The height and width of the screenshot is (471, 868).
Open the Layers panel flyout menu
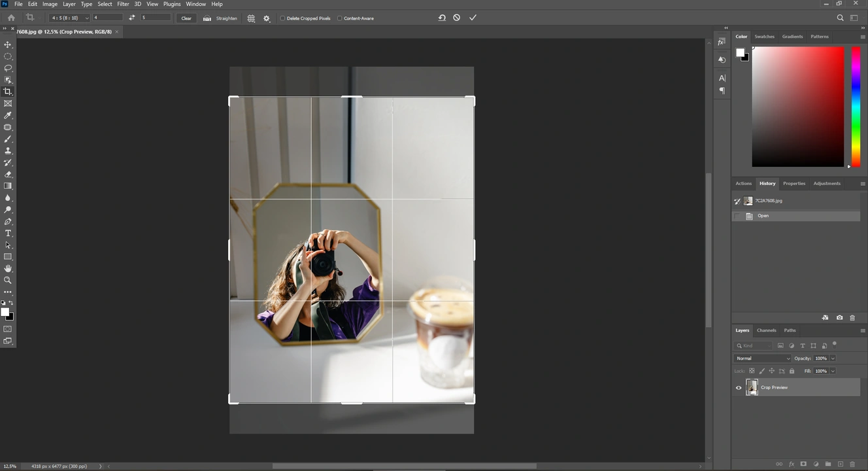[863, 330]
